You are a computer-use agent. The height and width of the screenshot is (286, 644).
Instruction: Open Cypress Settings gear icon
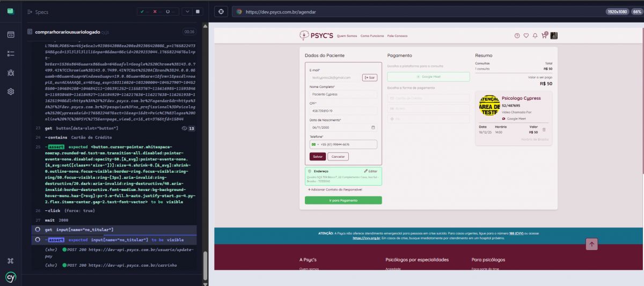point(10,91)
